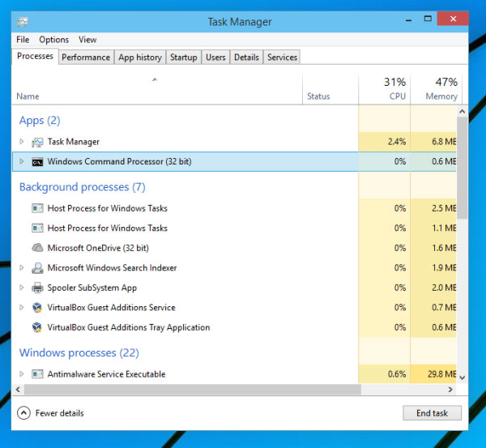Click the 0.6% CPU value for Antimalware
The image size is (486, 448).
click(397, 374)
